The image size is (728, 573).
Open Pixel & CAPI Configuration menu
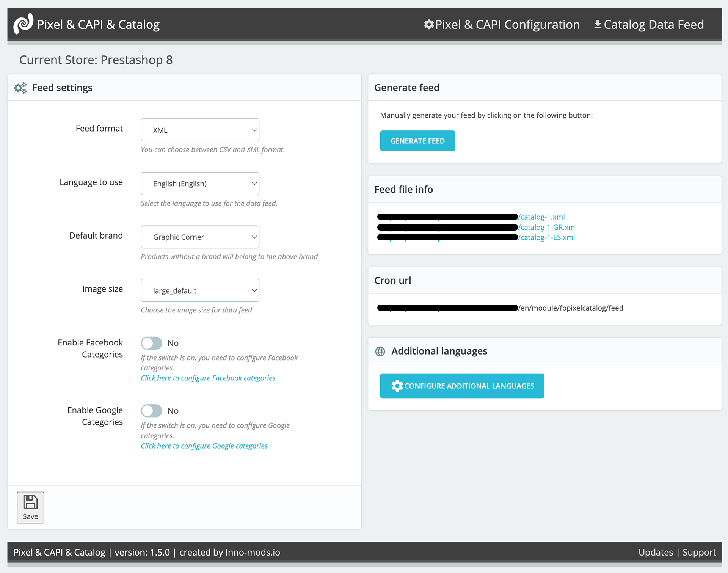pyautogui.click(x=507, y=25)
